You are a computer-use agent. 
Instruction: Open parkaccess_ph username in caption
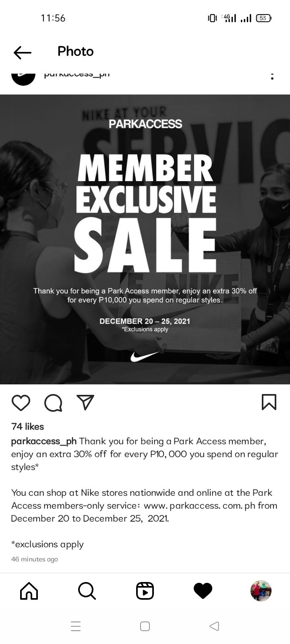tap(44, 441)
